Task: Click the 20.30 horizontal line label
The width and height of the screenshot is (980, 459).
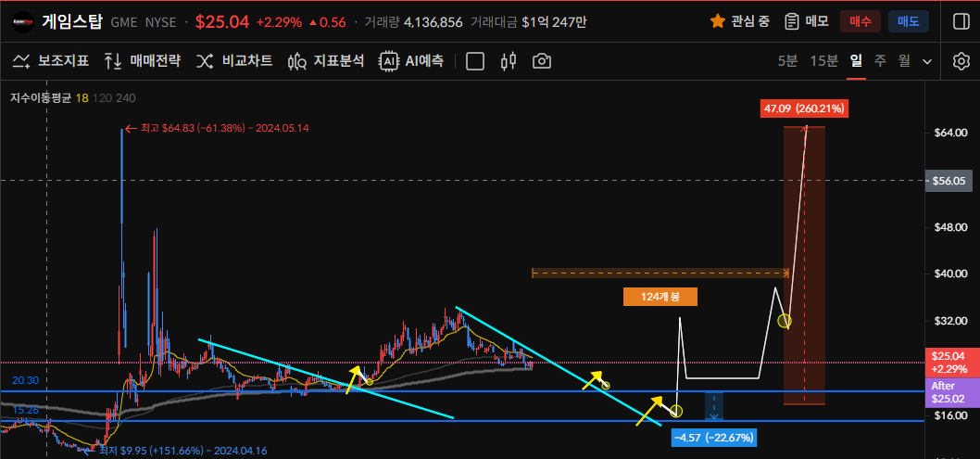Action: tap(24, 380)
